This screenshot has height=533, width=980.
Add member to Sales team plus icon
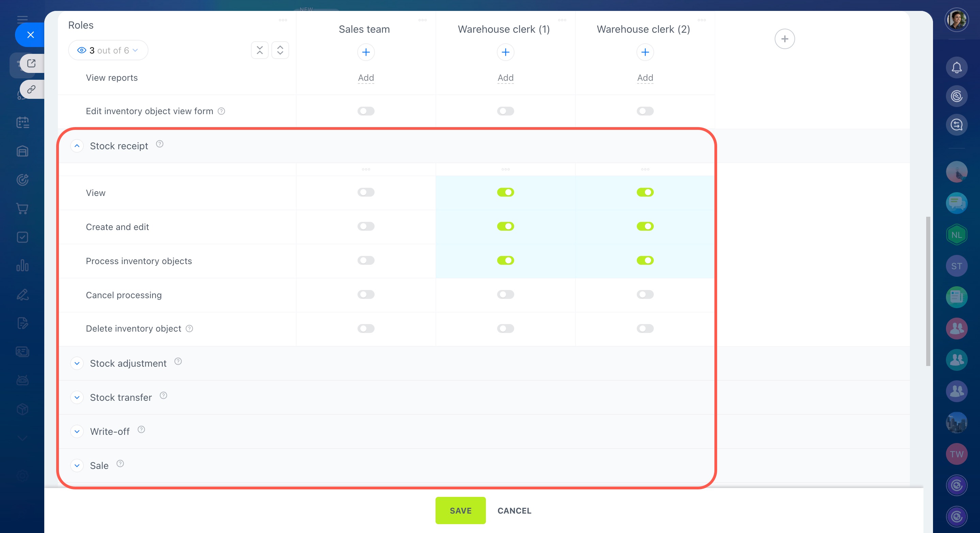click(x=366, y=52)
